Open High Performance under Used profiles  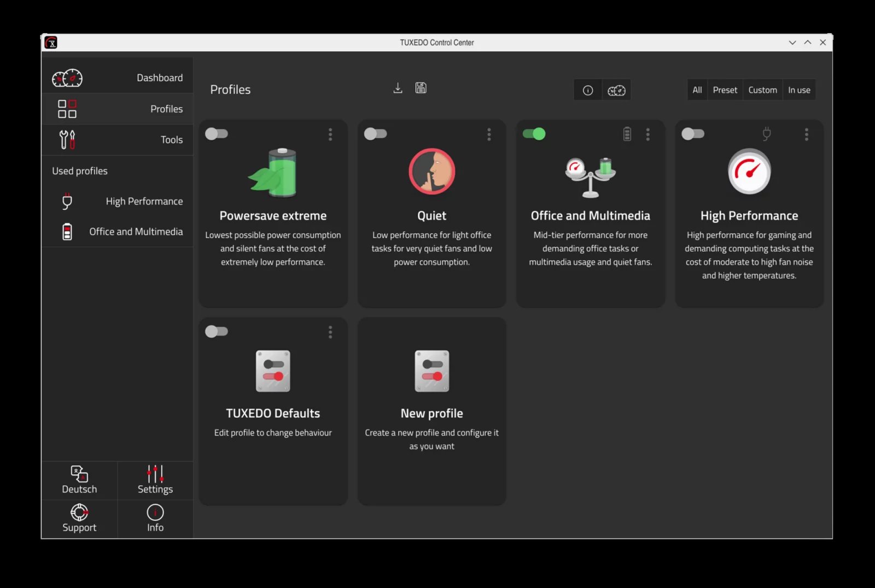coord(144,202)
